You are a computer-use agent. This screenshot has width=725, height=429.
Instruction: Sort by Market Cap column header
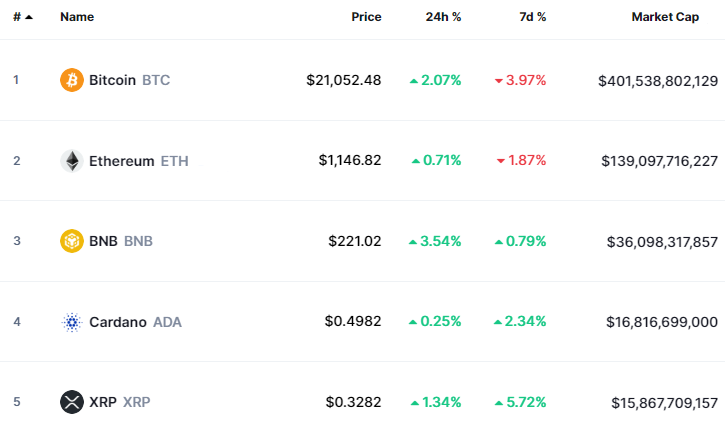click(665, 17)
